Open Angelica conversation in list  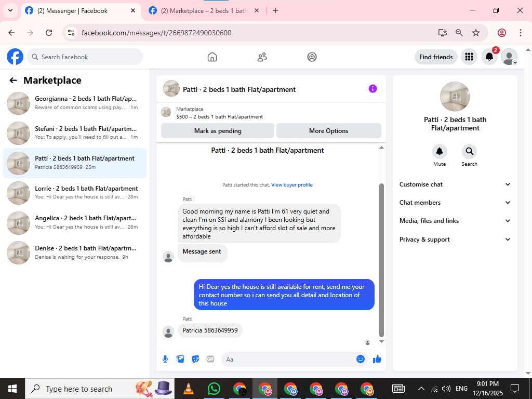coord(75,222)
